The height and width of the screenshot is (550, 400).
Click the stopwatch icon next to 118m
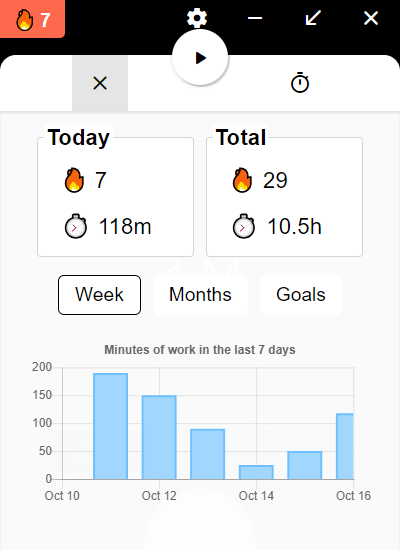coord(75,226)
